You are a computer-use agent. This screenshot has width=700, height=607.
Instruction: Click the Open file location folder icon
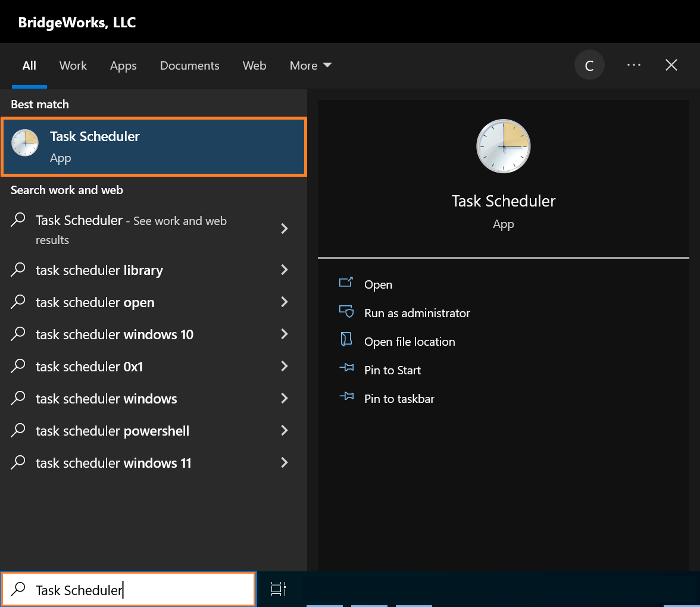coord(346,339)
